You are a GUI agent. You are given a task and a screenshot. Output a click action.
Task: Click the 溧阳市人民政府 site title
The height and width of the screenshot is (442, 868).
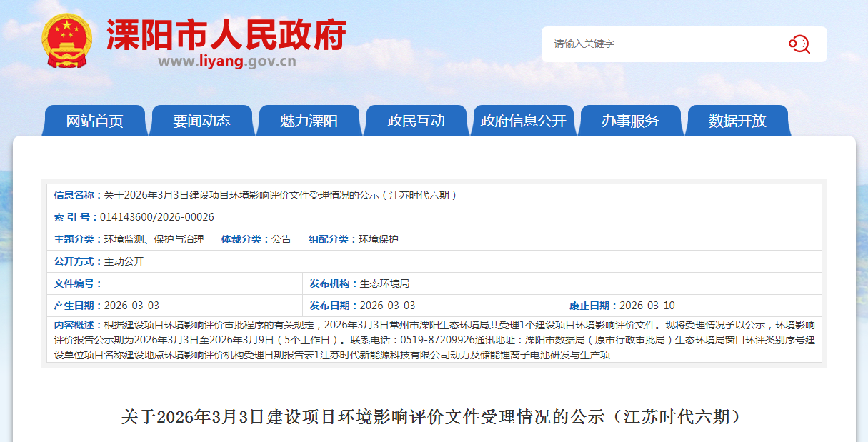point(226,34)
